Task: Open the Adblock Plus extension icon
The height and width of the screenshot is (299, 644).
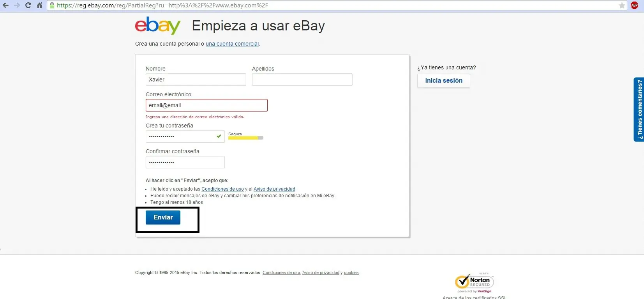Action: click(x=634, y=5)
